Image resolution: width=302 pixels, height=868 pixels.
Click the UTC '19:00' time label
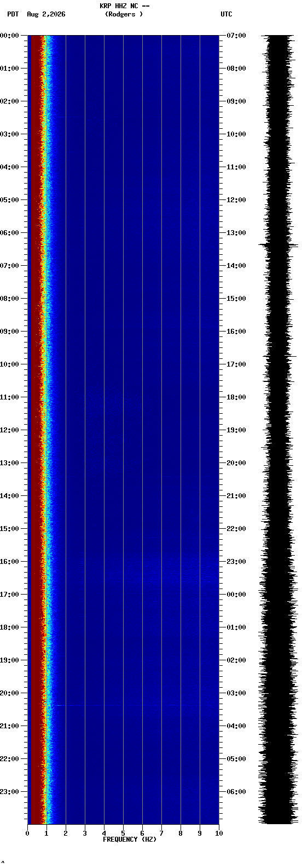tap(236, 430)
